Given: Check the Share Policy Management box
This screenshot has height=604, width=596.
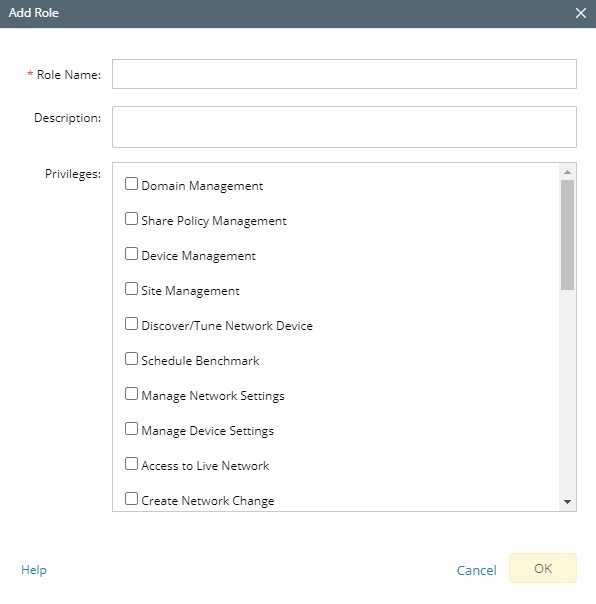Looking at the screenshot, I should [131, 219].
